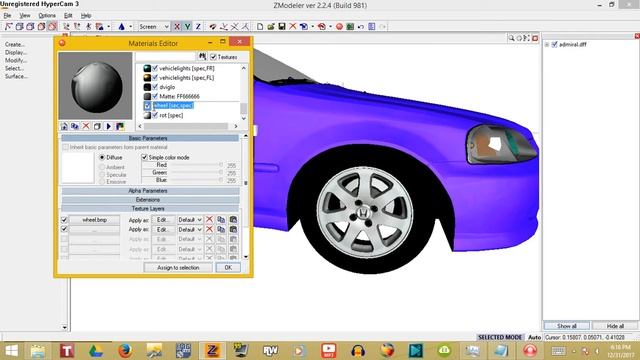Click the red square viewport corner icon
The height and width of the screenshot is (360, 640).
535,38
